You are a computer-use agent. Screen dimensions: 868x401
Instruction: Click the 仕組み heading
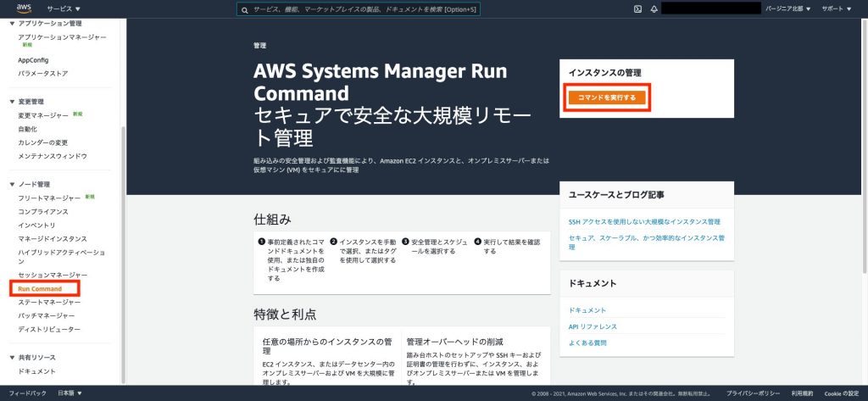pyautogui.click(x=272, y=220)
